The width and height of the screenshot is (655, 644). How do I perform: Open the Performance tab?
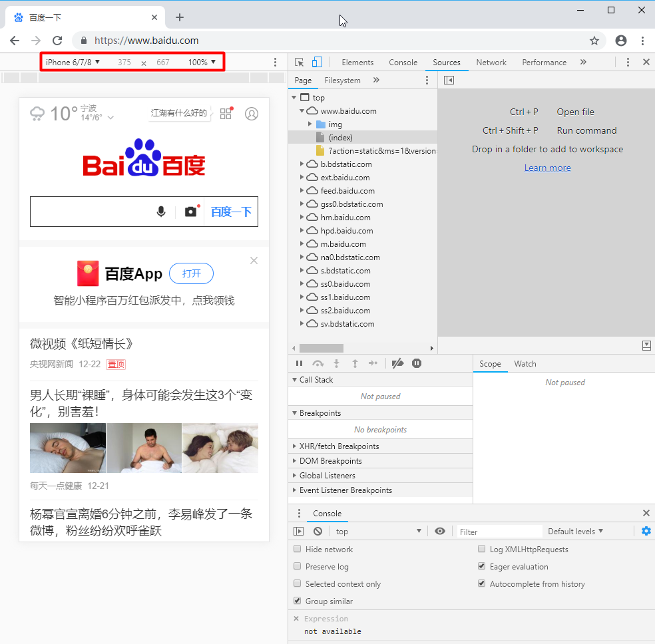click(545, 62)
